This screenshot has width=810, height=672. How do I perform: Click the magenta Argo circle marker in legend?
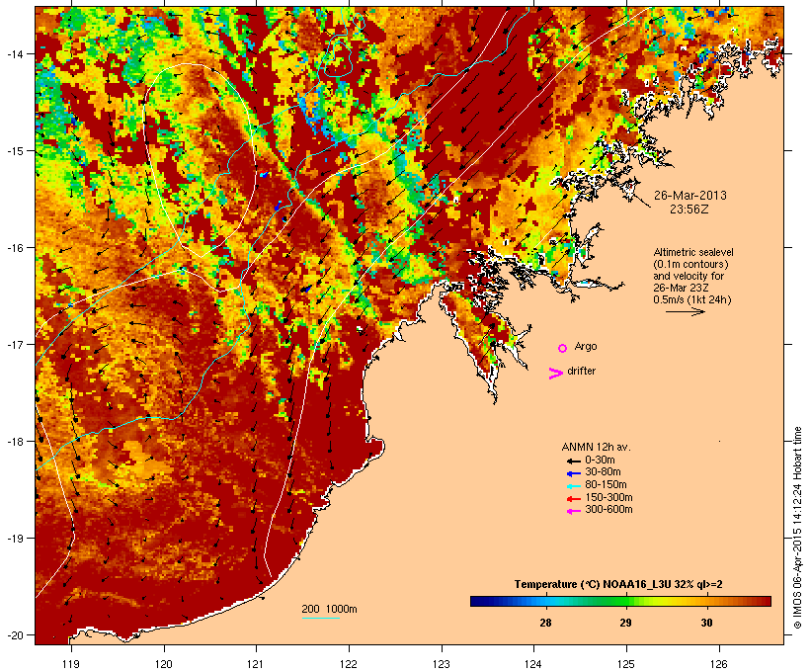(563, 348)
